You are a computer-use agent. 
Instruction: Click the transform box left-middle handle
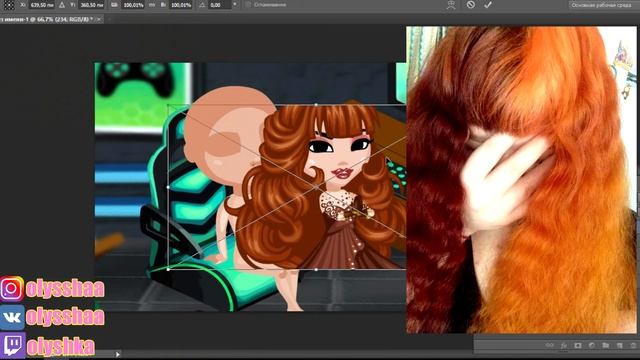[168, 187]
